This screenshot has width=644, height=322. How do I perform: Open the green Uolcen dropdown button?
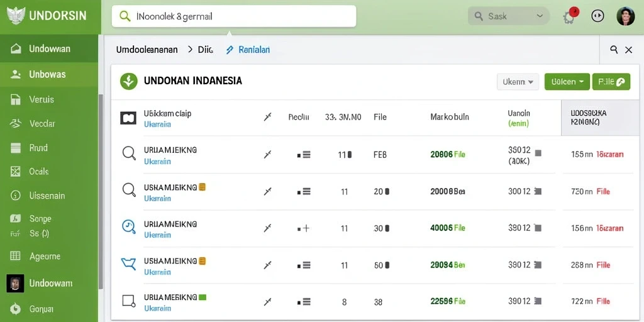567,82
